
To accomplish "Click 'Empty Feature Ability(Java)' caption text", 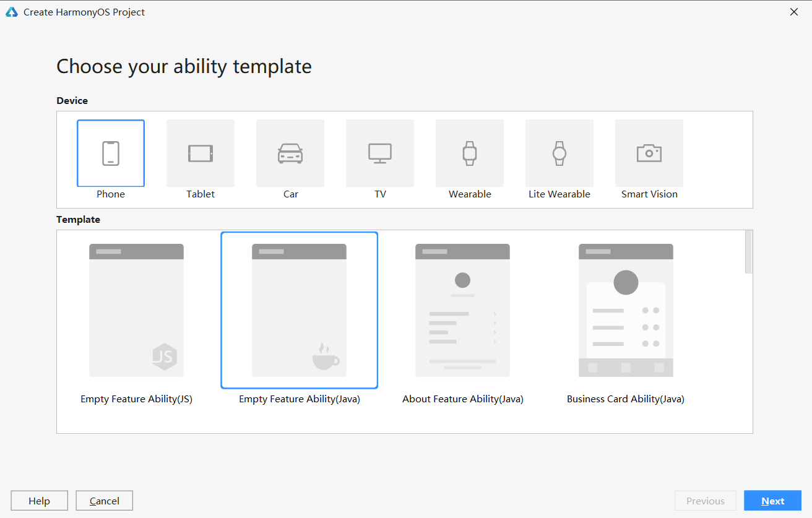I will tap(300, 399).
